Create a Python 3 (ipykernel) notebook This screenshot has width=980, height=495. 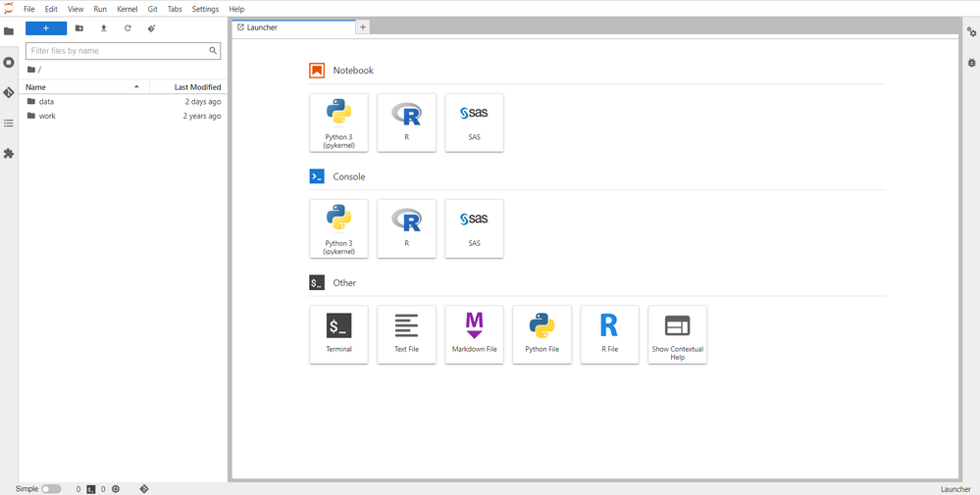point(338,123)
